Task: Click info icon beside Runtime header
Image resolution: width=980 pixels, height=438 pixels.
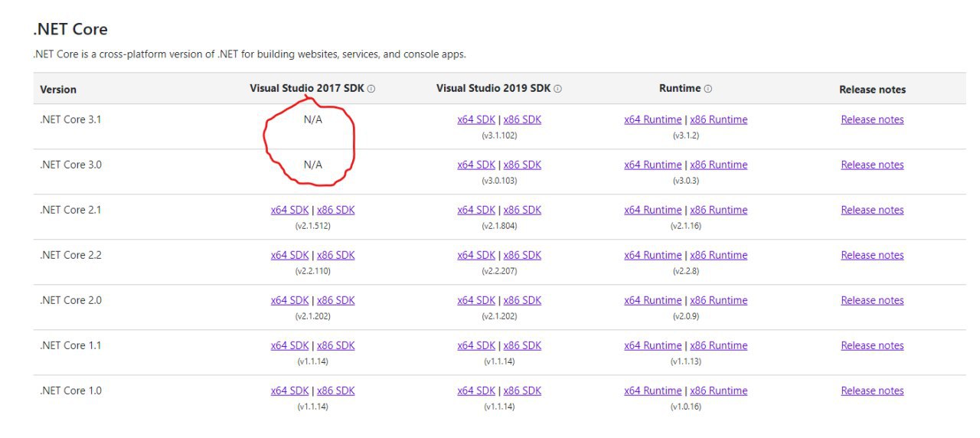Action: tap(708, 89)
